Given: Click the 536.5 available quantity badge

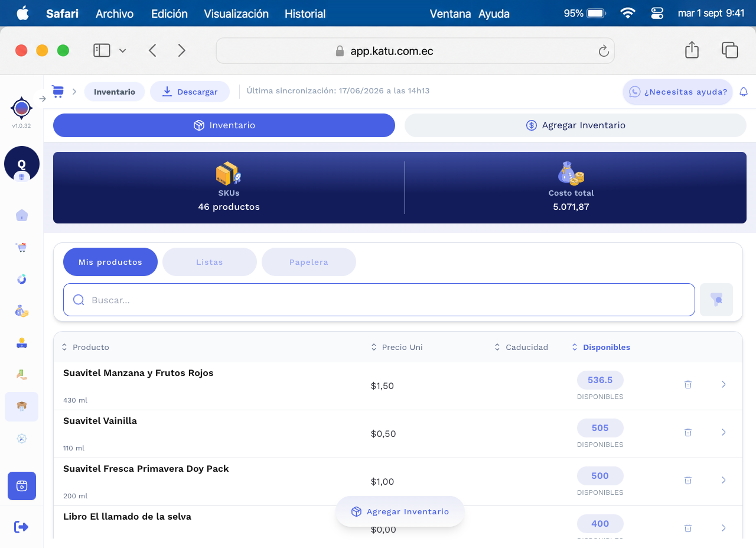Looking at the screenshot, I should [600, 380].
